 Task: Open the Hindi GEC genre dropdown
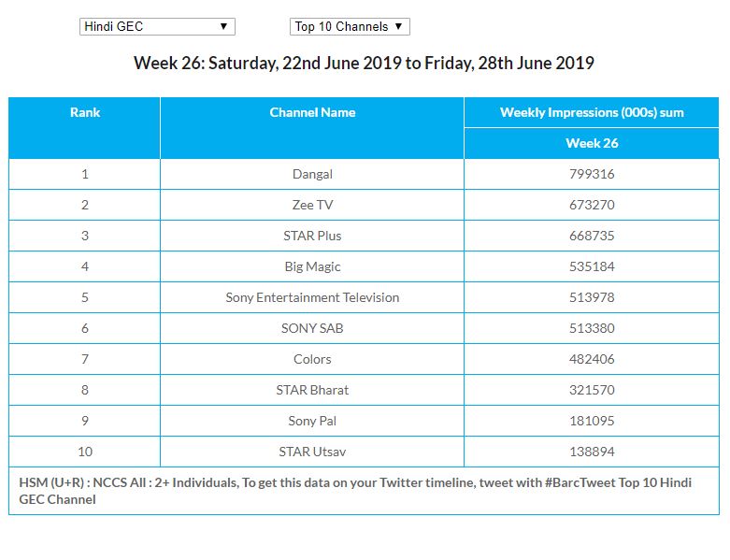[x=157, y=27]
